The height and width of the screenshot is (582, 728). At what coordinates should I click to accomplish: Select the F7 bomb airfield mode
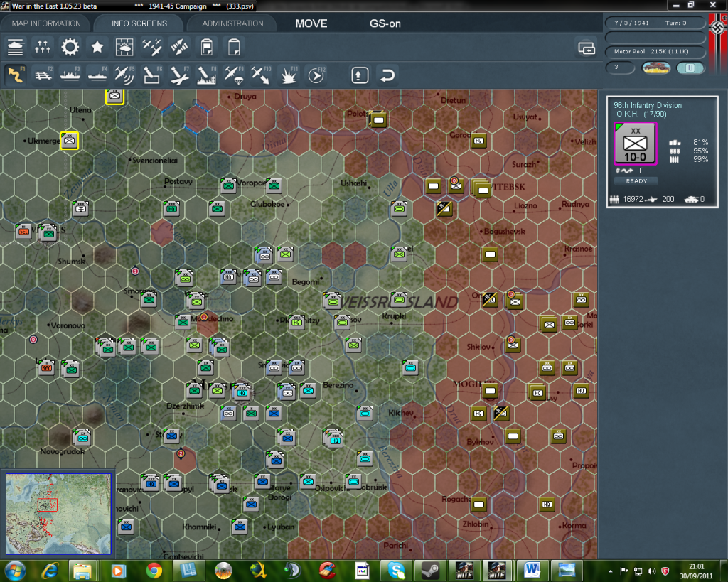[x=179, y=75]
